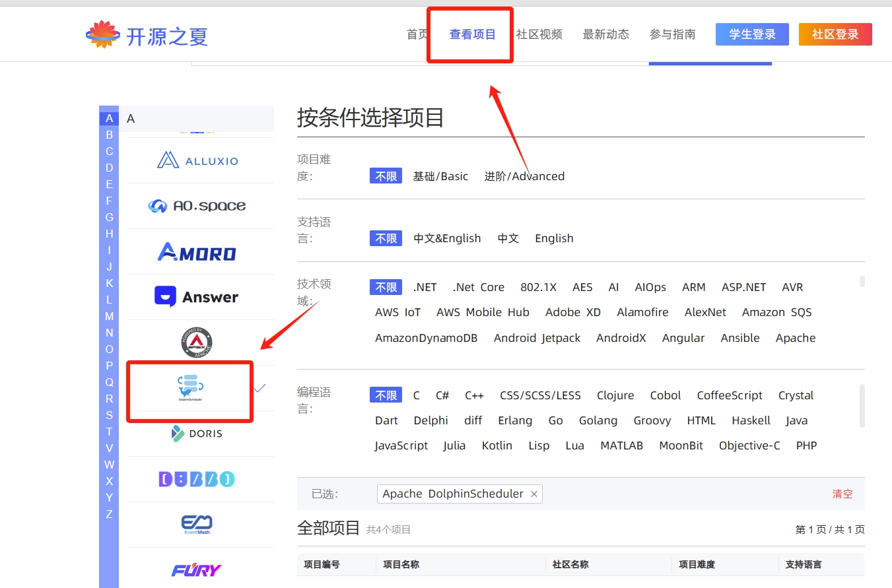
Task: Filter by AIOps technology
Action: coord(650,287)
